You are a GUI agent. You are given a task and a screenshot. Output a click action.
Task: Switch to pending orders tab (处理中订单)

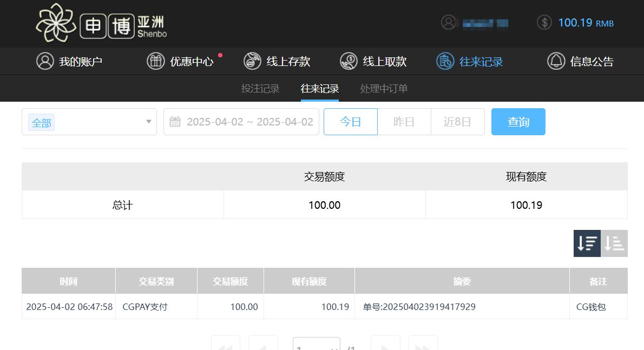pyautogui.click(x=384, y=89)
